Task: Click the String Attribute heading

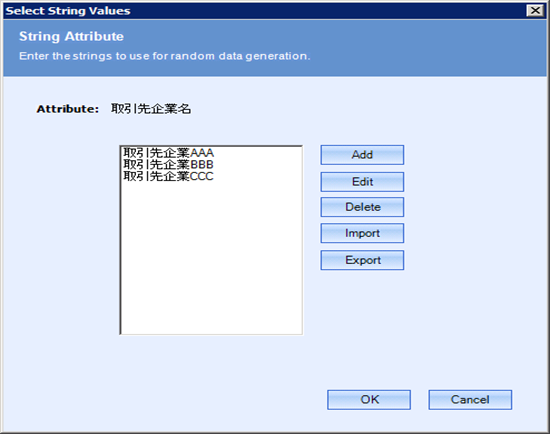Action: pyautogui.click(x=71, y=36)
